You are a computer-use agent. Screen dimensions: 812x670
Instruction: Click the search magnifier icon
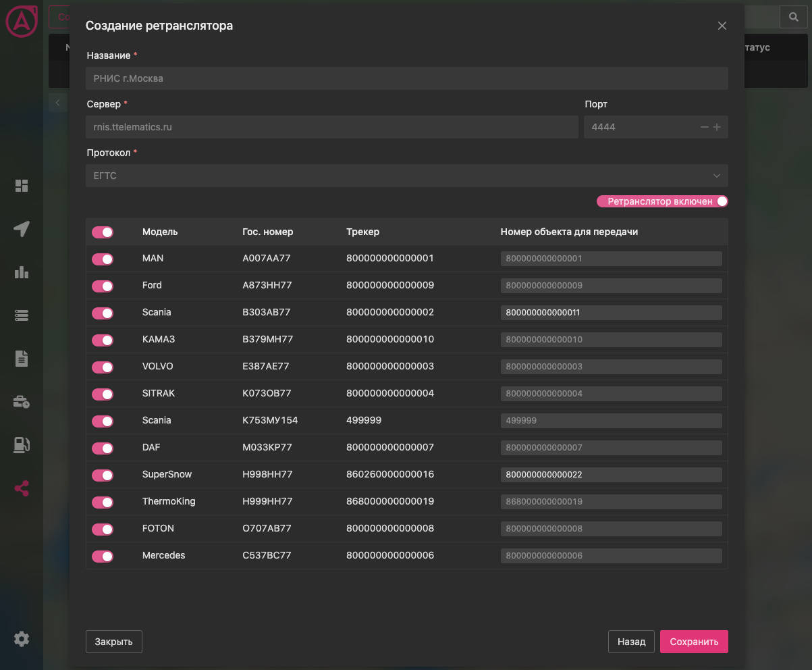pos(793,17)
